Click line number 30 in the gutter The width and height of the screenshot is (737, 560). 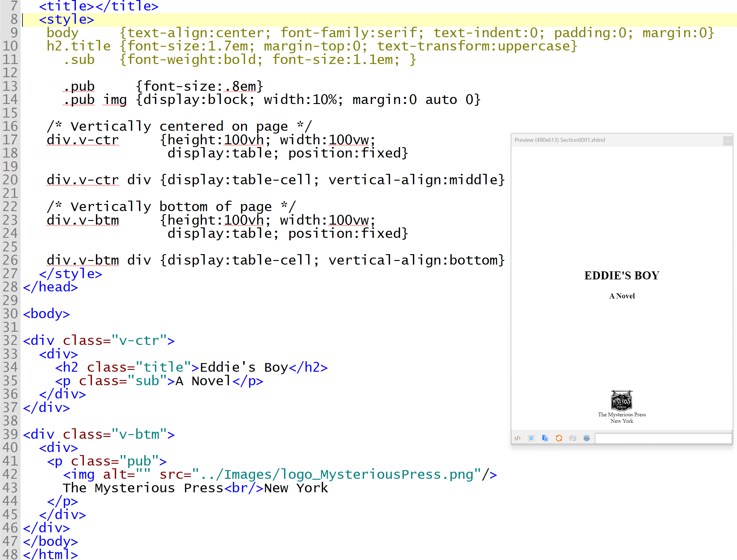[10, 314]
